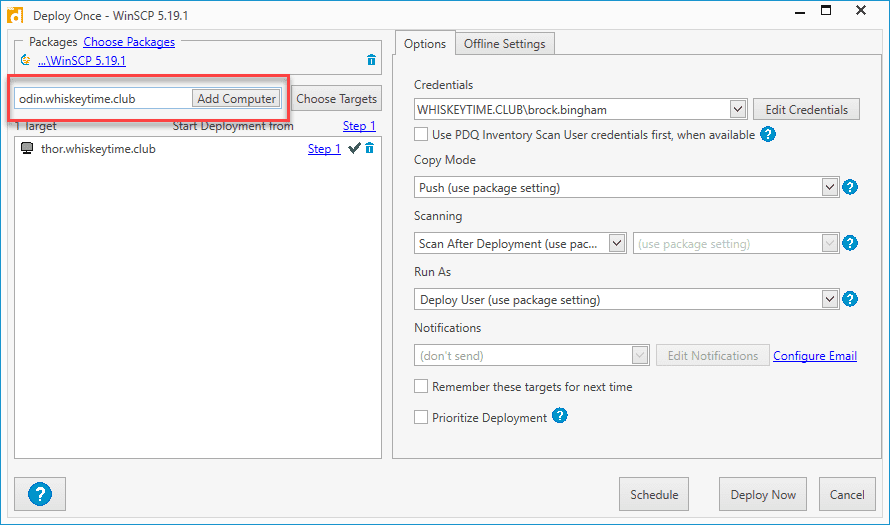The height and width of the screenshot is (525, 890).
Task: Click Step 1 link next to Start Deployment from
Action: [x=359, y=126]
